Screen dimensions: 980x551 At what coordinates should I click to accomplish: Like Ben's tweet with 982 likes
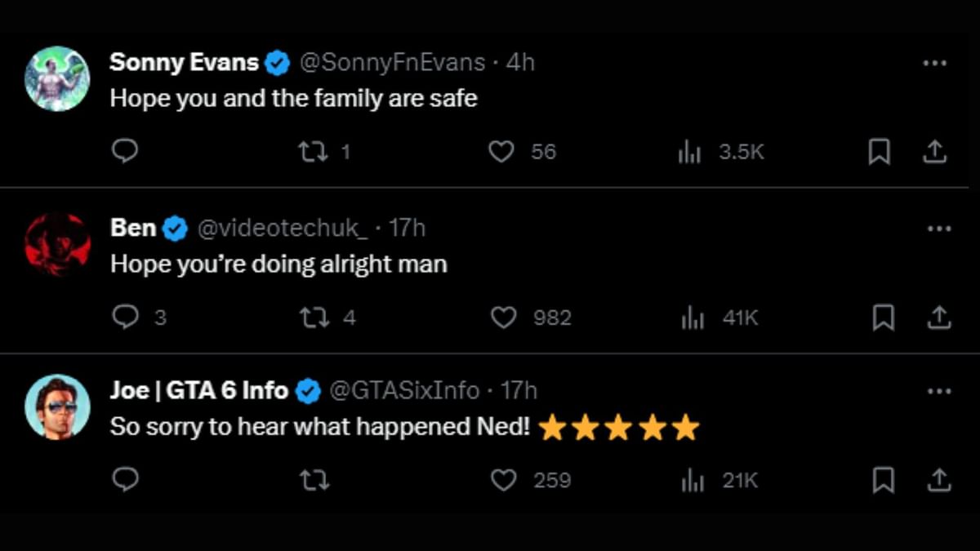point(503,318)
